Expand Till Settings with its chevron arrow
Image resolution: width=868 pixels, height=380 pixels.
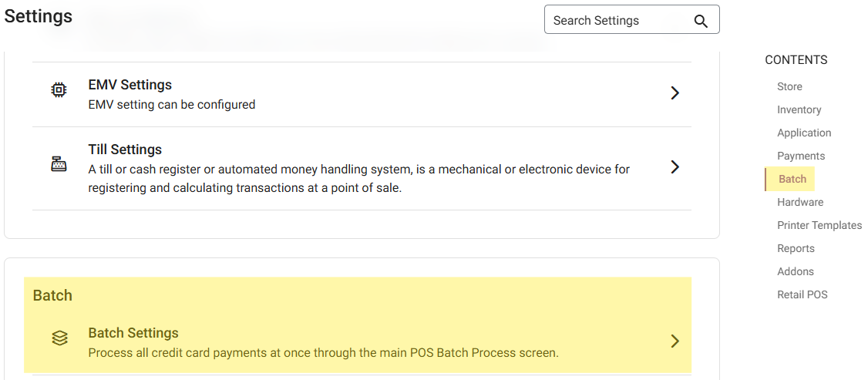(675, 167)
